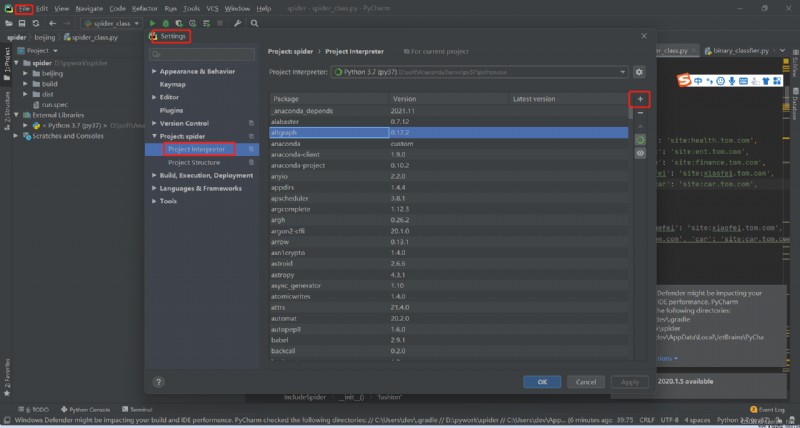This screenshot has width=800, height=428.
Task: Click the minus icon to uninstall package
Action: 640,113
